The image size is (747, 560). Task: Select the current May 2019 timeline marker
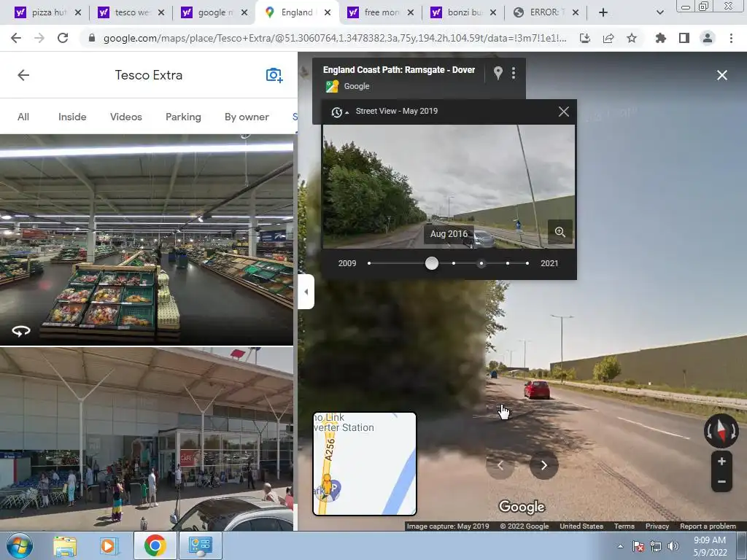tap(481, 263)
